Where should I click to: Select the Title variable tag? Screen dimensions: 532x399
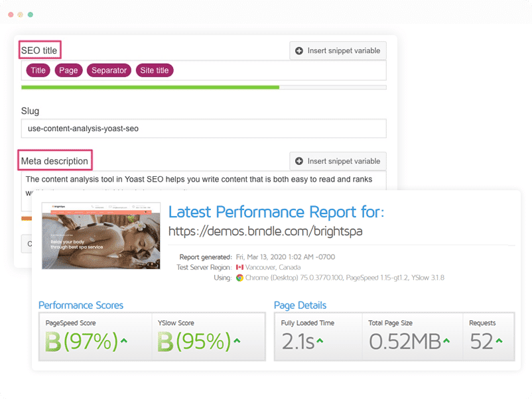[38, 70]
